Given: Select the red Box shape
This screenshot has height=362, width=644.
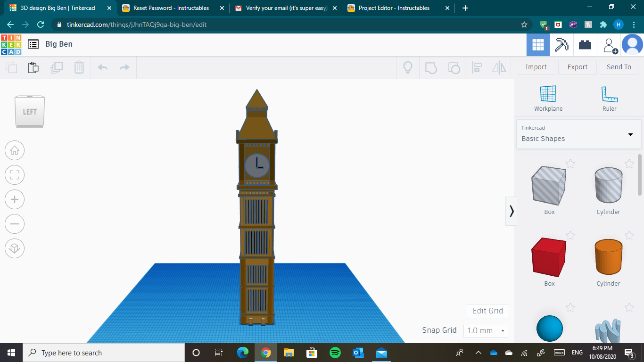Looking at the screenshot, I should [x=549, y=257].
